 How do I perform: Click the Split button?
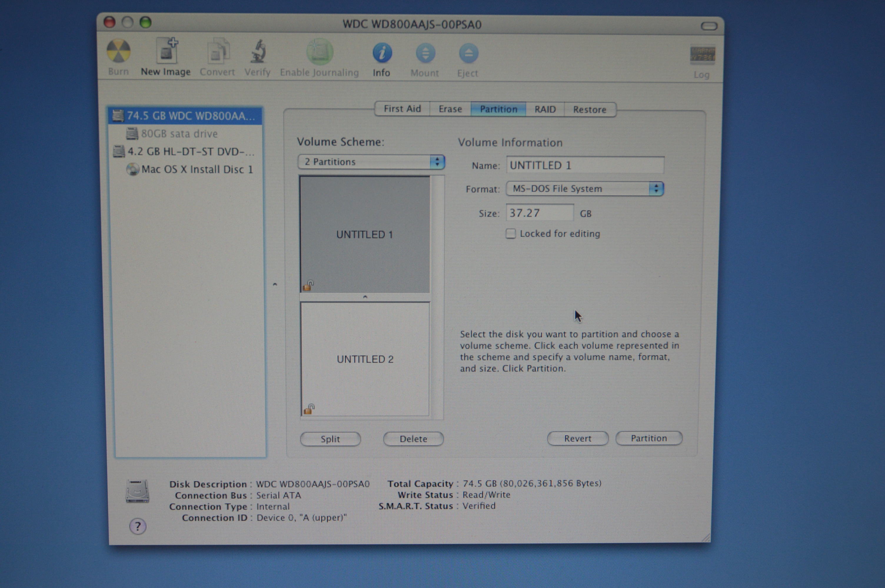click(x=330, y=439)
